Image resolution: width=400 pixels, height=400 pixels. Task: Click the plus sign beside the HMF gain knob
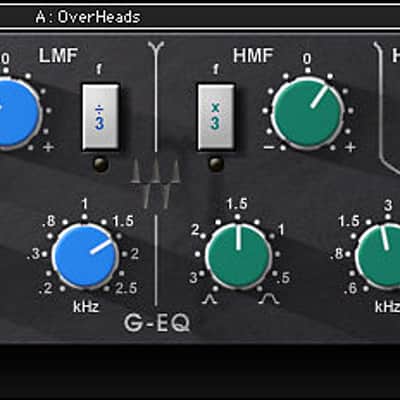click(351, 147)
